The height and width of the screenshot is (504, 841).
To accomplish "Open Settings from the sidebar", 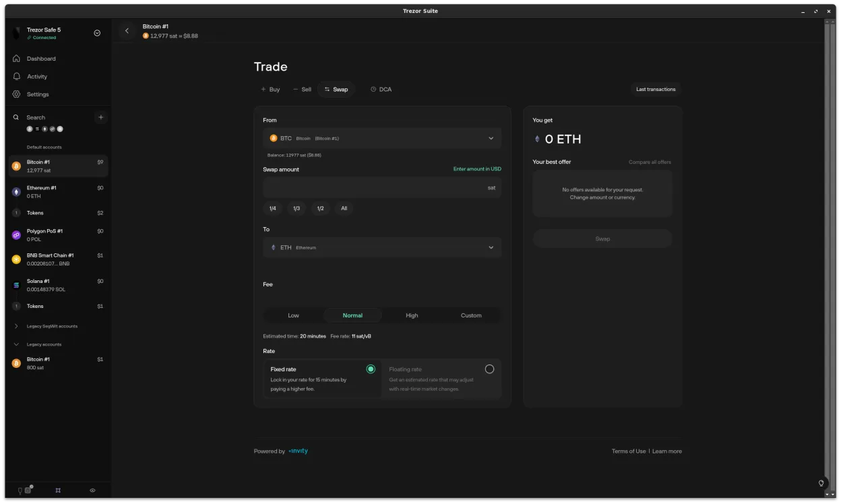I will 37,94.
